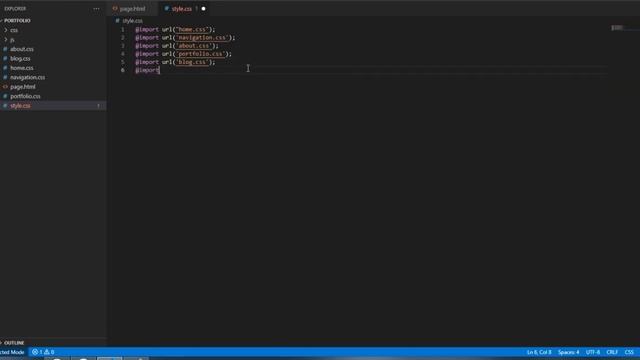
Task: Click the HTML file icon beside page.html
Action: [5, 87]
